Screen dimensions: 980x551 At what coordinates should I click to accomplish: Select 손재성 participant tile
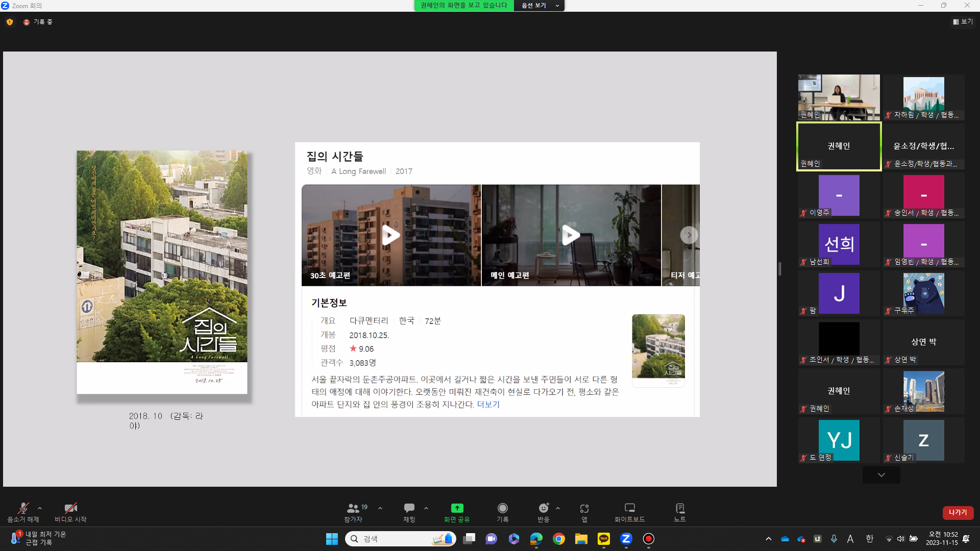pyautogui.click(x=924, y=391)
